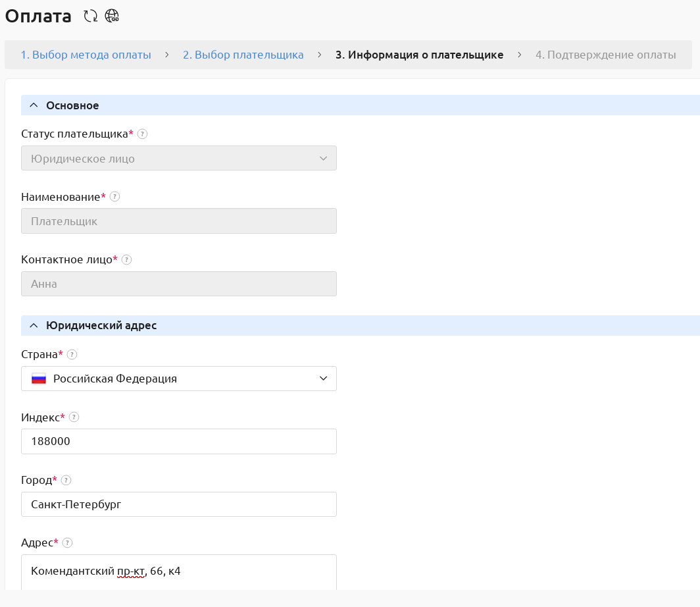Select step 3 Информация о плательщике
The image size is (700, 607).
pos(419,55)
